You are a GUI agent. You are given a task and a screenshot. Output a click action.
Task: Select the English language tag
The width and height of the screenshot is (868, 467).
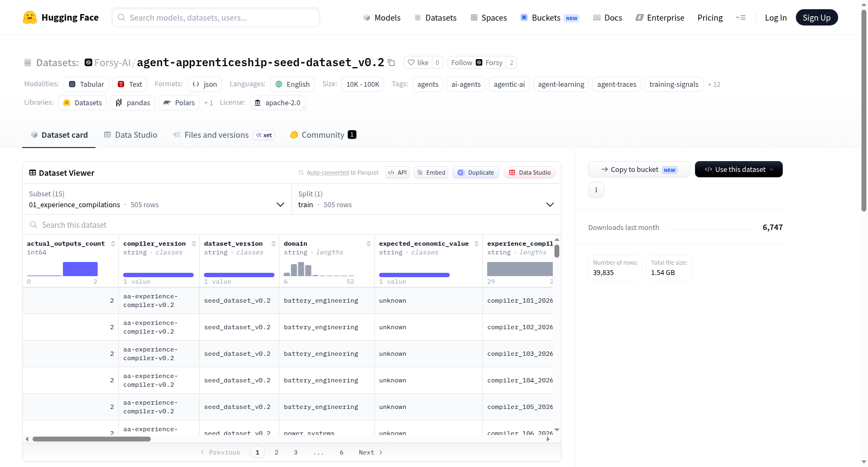coord(292,84)
